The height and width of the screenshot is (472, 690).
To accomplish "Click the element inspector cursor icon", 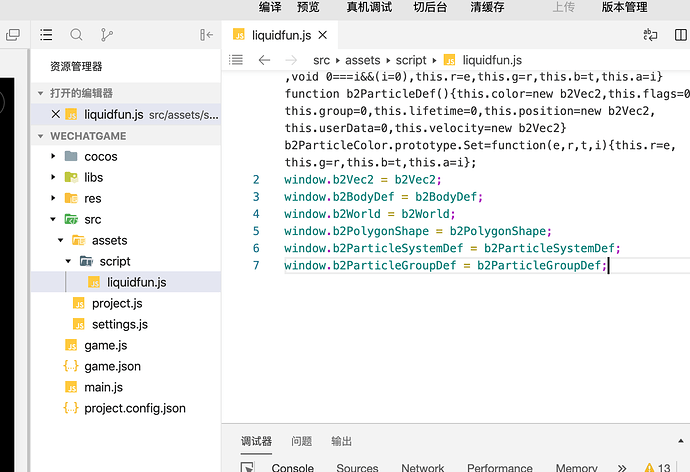I will [x=247, y=467].
